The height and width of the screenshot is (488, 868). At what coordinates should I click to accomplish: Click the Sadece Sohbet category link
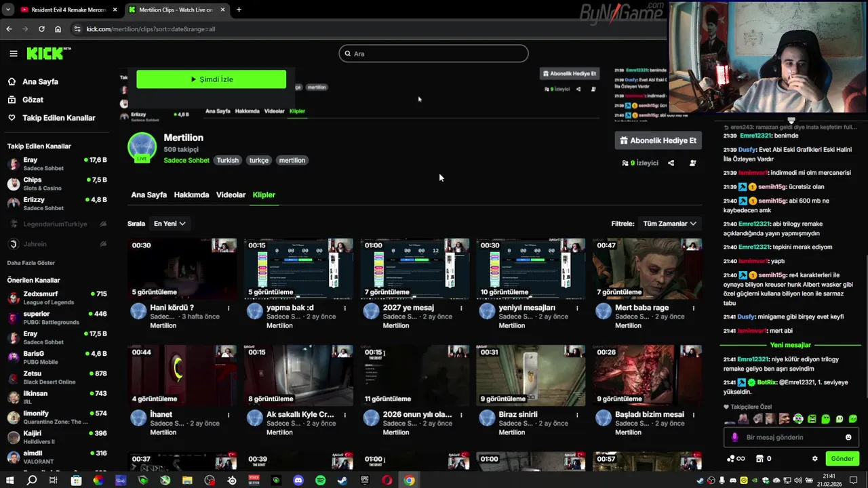(x=186, y=161)
